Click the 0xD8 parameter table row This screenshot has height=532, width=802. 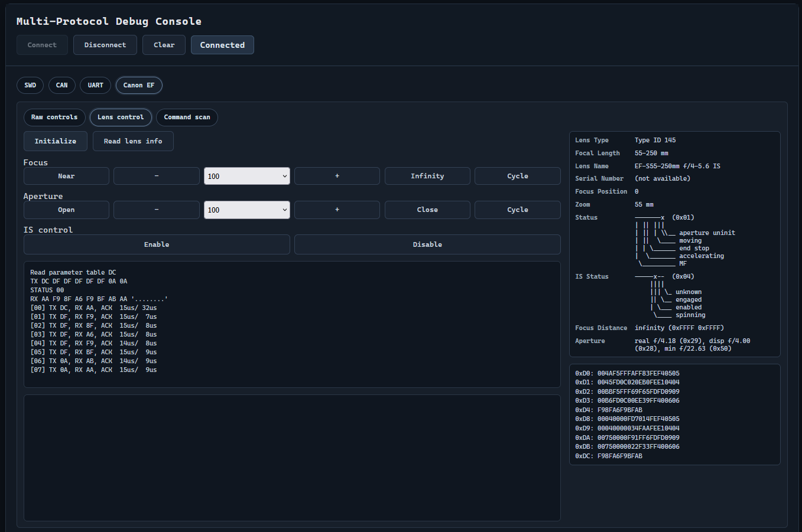627,419
